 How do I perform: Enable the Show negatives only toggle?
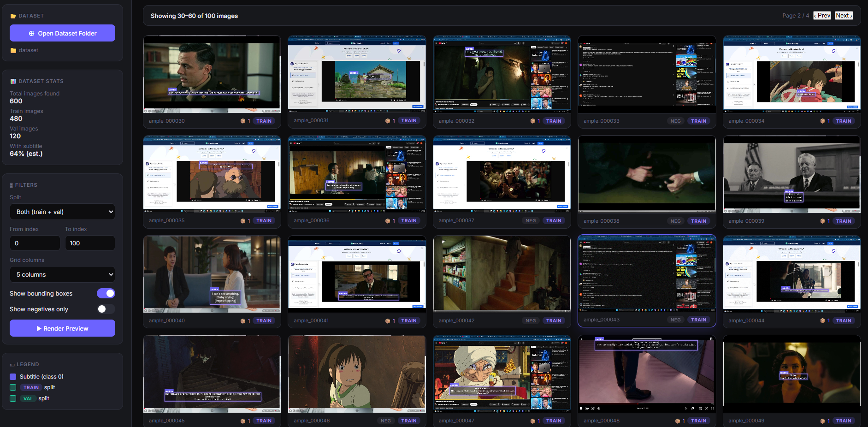coord(106,309)
